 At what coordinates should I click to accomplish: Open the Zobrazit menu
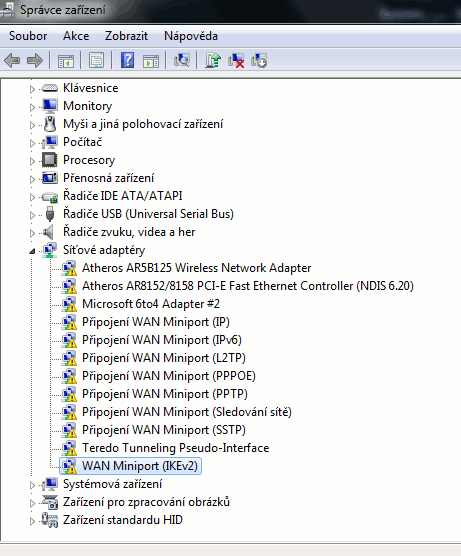[126, 36]
